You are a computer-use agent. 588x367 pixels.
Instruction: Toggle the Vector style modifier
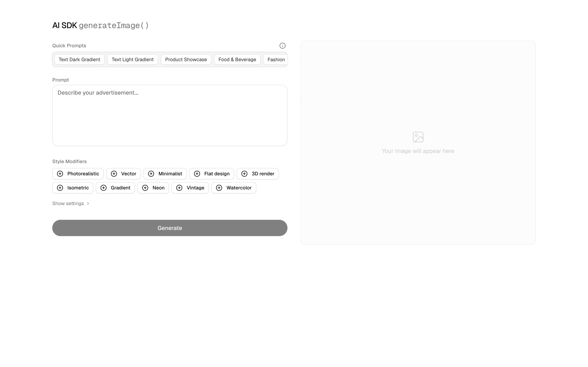[124, 174]
